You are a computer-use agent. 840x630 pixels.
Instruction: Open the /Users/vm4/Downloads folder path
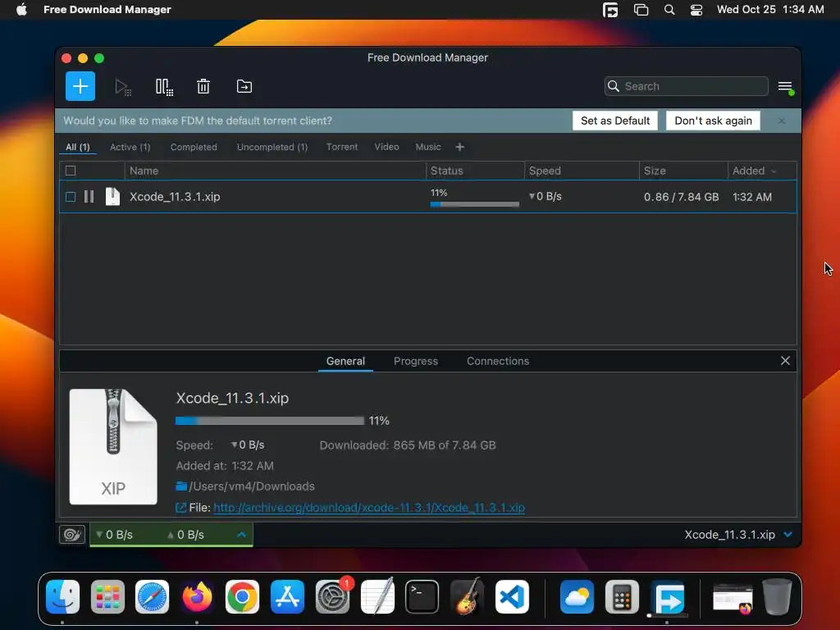(252, 486)
